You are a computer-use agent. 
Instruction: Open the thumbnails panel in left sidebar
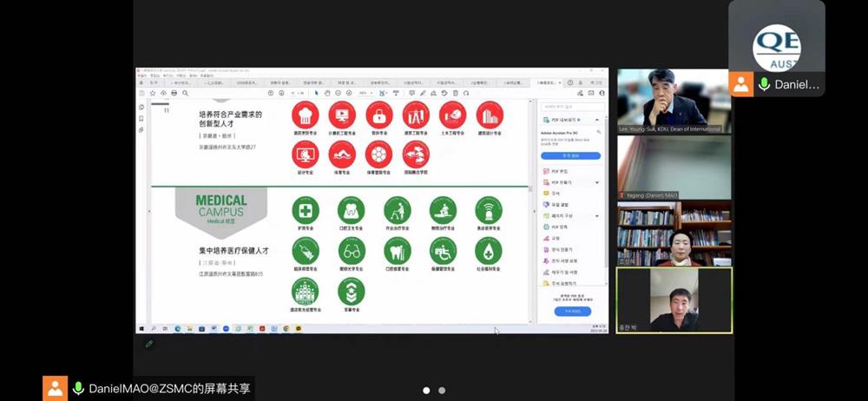pyautogui.click(x=141, y=108)
